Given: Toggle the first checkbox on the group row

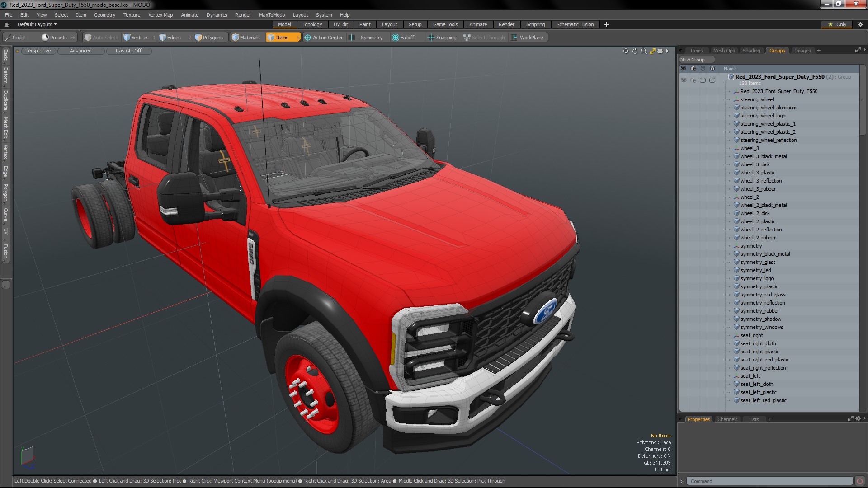Looking at the screenshot, I should 703,80.
